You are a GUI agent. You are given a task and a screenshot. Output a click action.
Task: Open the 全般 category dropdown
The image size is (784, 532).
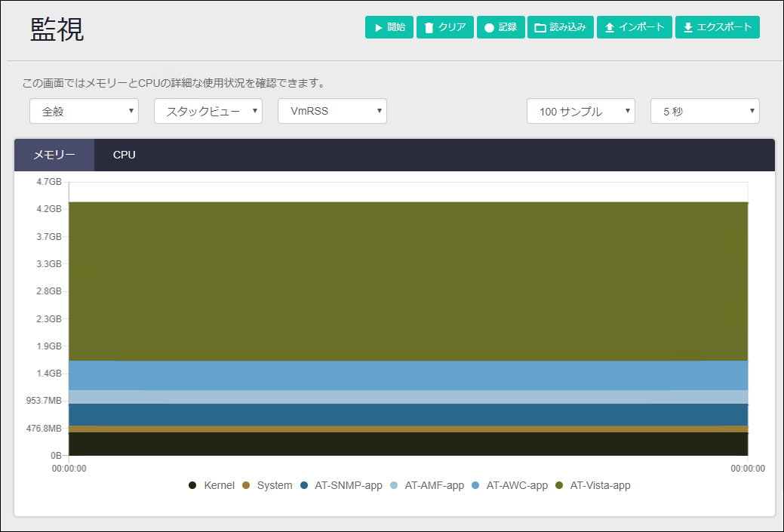click(x=84, y=111)
